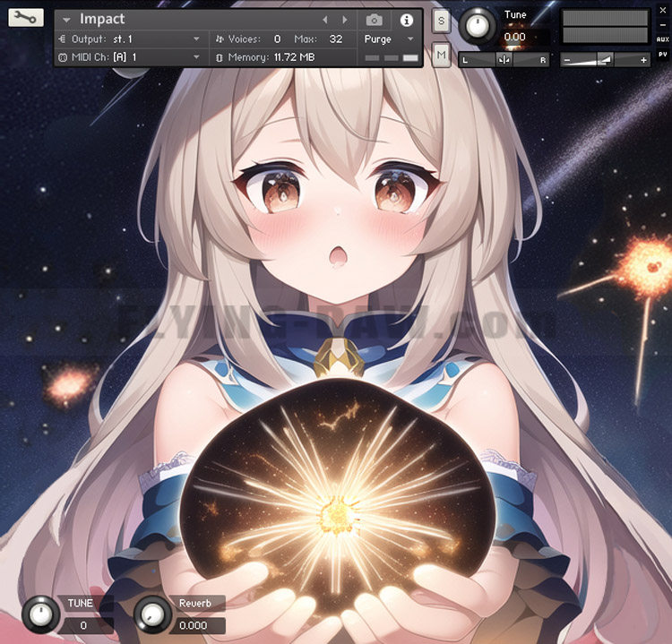Click the Reverb knob
The image size is (672, 644).
pos(152,614)
